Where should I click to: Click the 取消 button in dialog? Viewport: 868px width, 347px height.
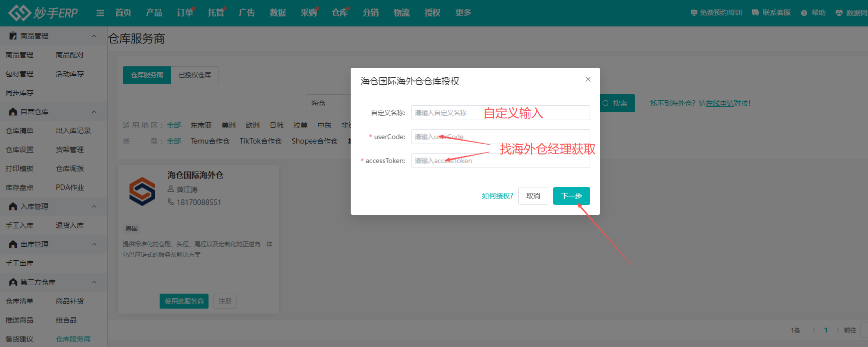[533, 196]
